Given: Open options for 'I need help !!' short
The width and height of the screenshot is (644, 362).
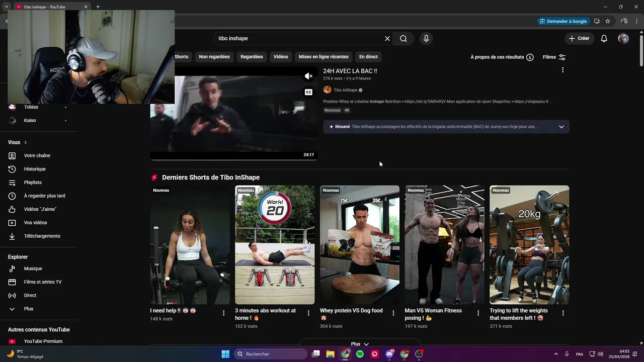Looking at the screenshot, I should 223,313.
